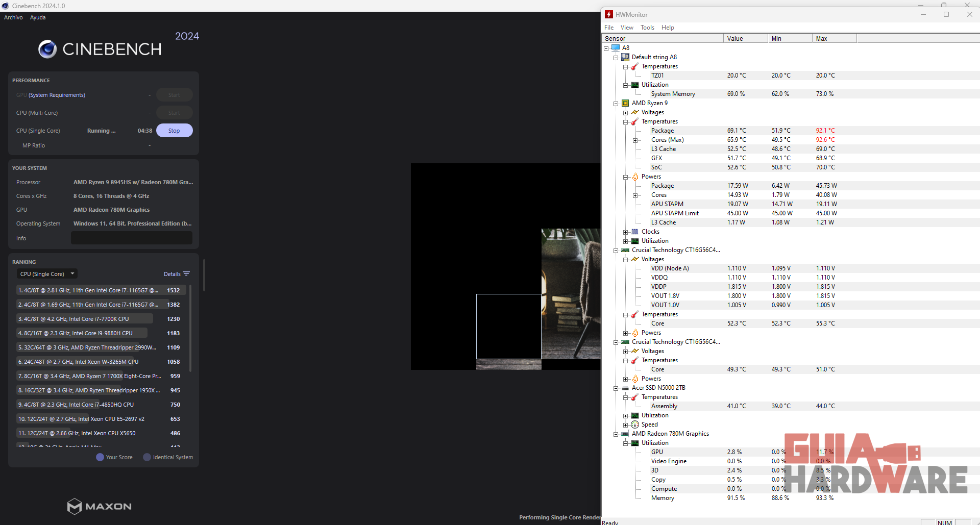Screen dimensions: 980x525
Task: Open the Help menu in HWMonitor
Action: coord(668,28)
